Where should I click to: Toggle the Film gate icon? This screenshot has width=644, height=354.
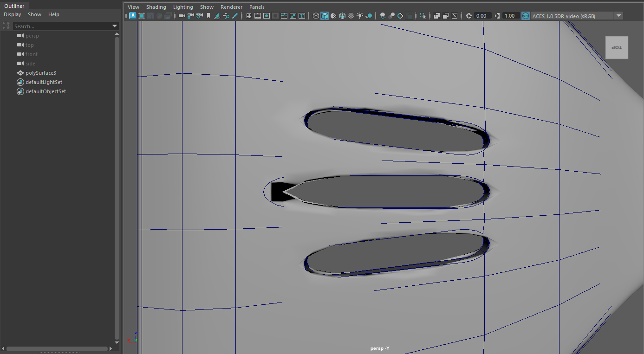point(258,16)
